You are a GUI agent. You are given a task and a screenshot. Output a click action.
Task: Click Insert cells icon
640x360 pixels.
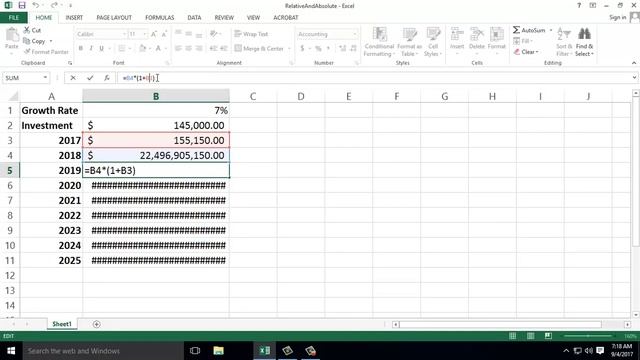[x=457, y=39]
